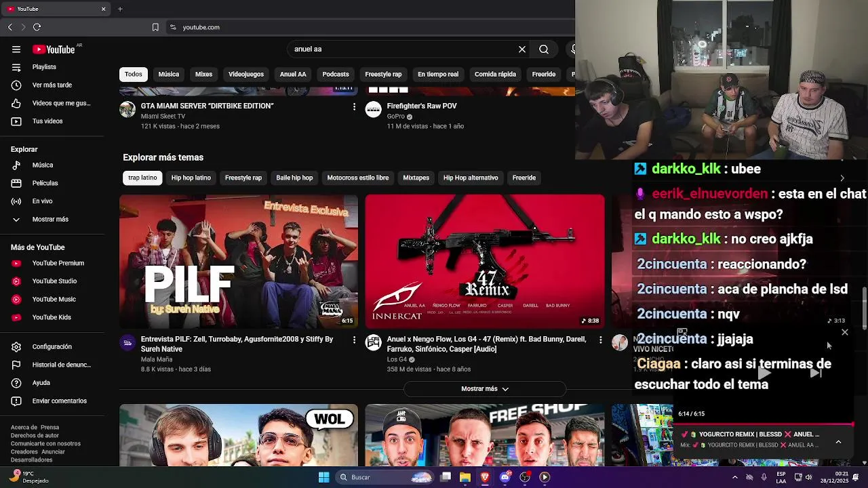Select the Hip hop latino topic chip
Image resolution: width=868 pixels, height=488 pixels.
click(x=191, y=178)
